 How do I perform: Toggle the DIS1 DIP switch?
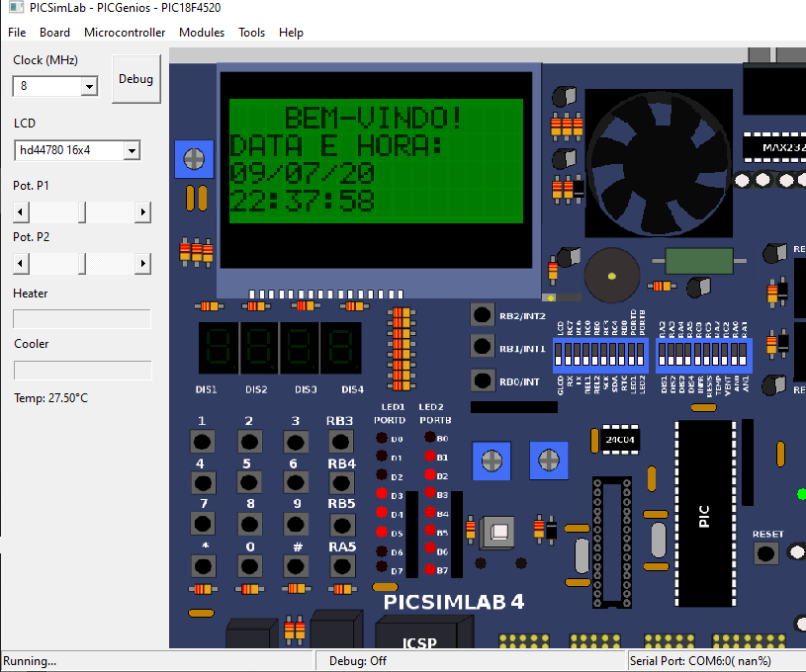[x=662, y=355]
